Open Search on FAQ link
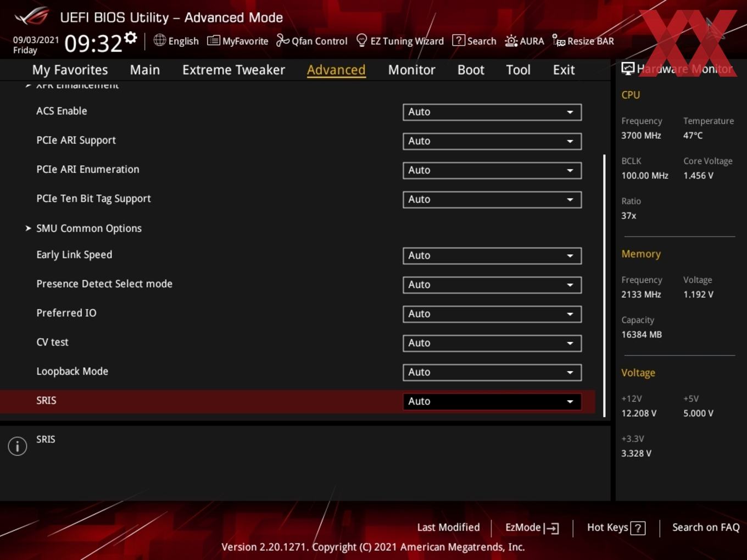Viewport: 747px width, 560px height. click(x=706, y=527)
